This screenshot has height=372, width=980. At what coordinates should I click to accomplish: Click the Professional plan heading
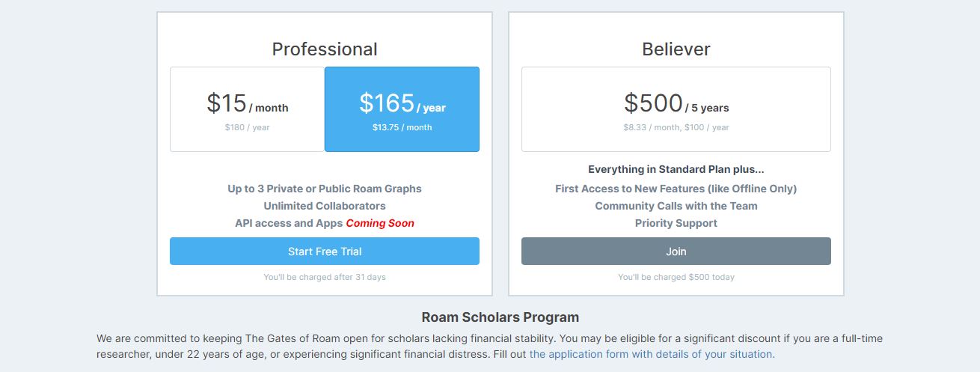pos(325,49)
